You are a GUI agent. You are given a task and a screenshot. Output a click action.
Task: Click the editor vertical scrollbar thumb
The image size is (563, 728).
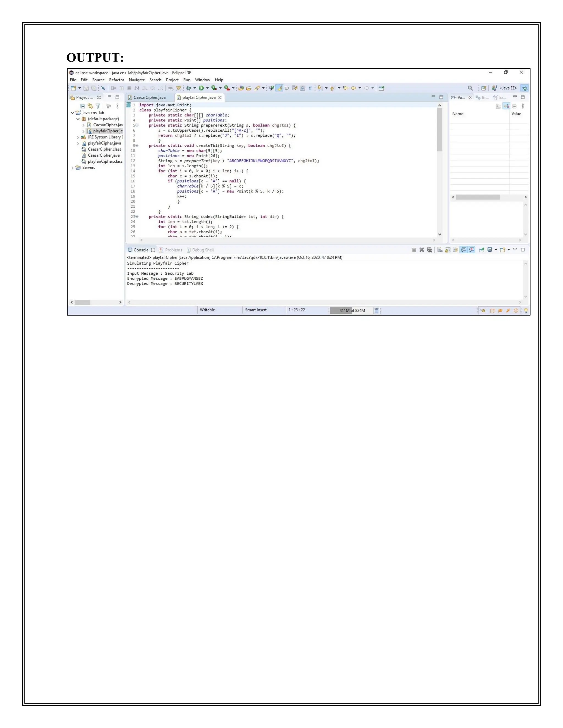440,130
